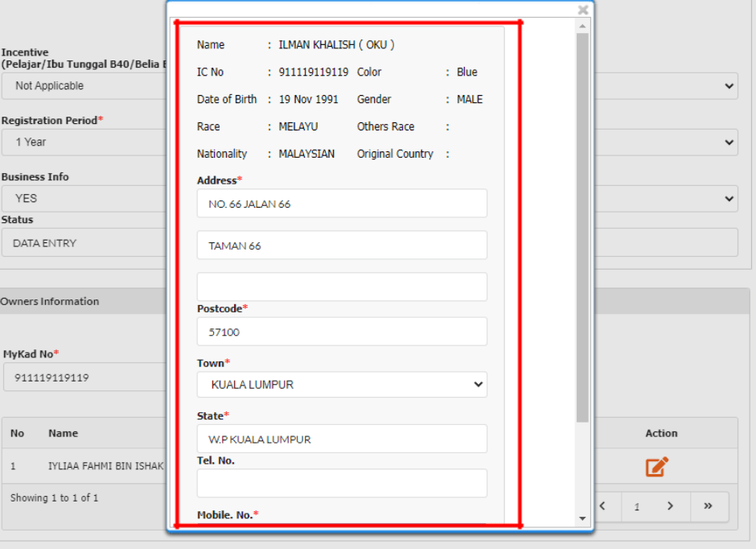Click the orange edit action icon
The image size is (756, 549).
point(656,466)
